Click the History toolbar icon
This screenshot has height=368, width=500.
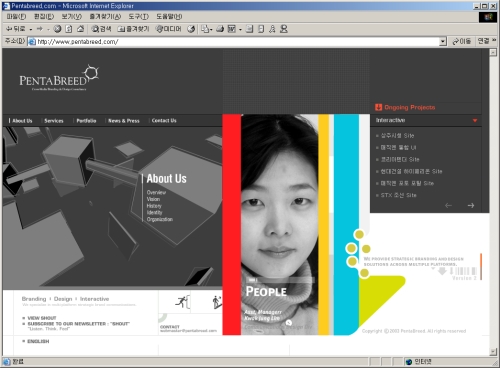pyautogui.click(x=191, y=29)
